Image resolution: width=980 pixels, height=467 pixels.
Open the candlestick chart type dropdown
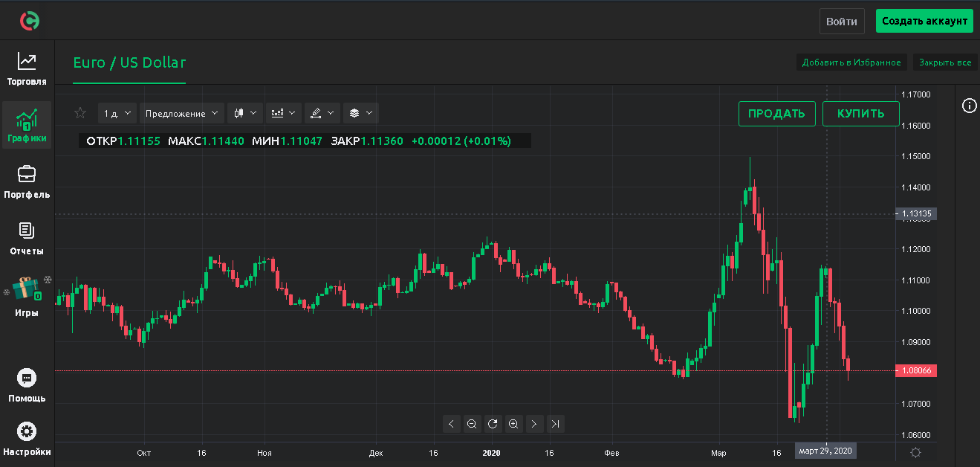pos(245,113)
